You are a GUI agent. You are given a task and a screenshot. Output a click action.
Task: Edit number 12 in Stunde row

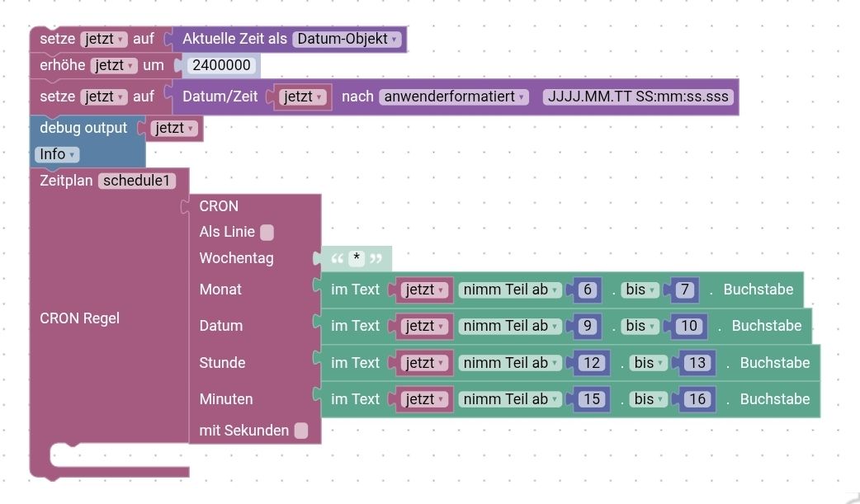tap(592, 362)
